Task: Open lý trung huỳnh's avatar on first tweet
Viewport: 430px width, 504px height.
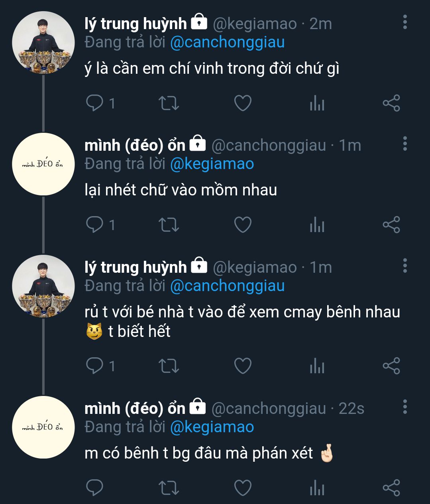Action: [x=43, y=43]
